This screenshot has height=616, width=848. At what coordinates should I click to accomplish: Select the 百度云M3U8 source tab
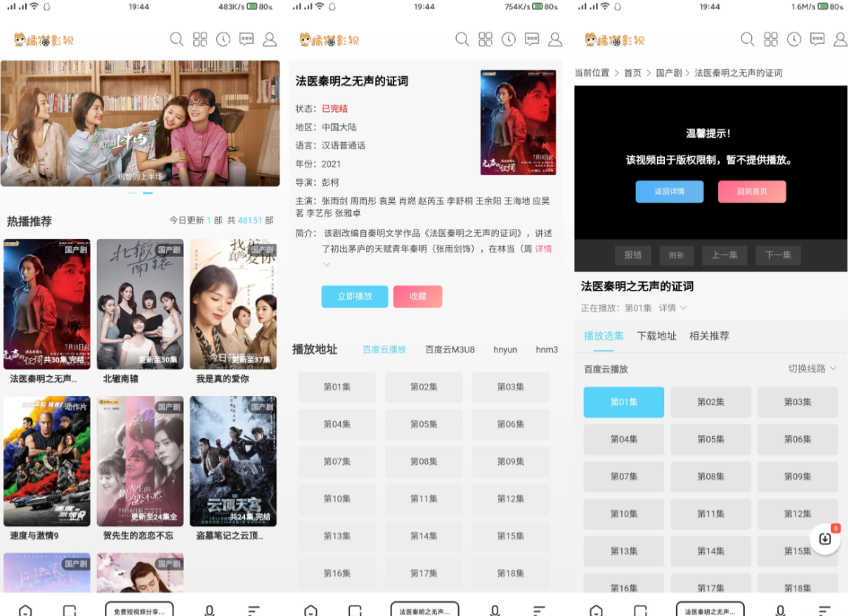tap(450, 350)
